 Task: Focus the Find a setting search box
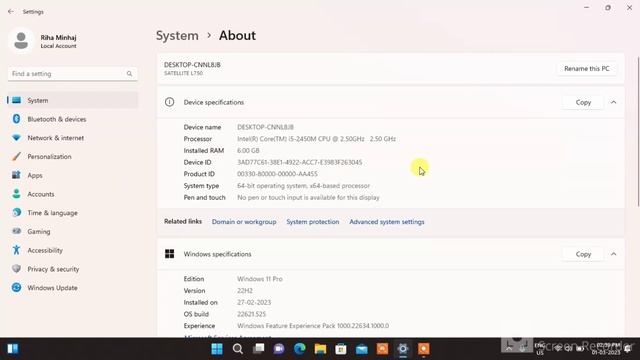click(73, 74)
